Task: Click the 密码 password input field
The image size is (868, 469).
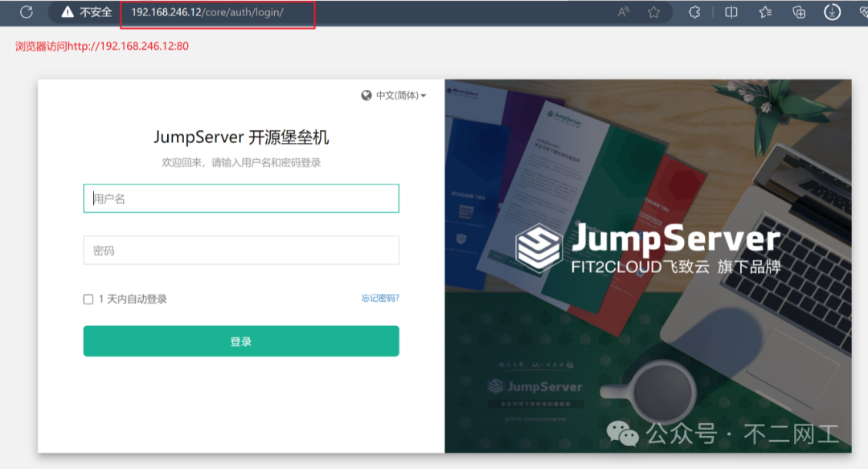Action: coord(241,251)
